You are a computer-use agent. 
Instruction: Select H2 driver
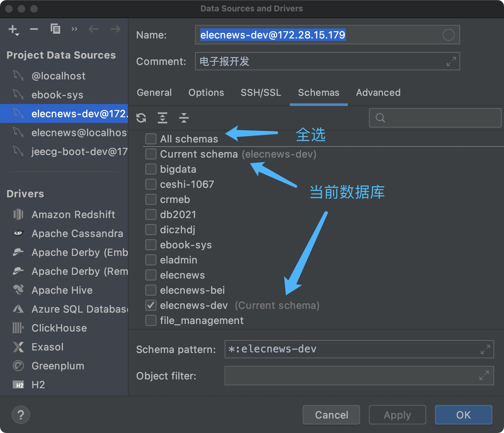pos(64,385)
